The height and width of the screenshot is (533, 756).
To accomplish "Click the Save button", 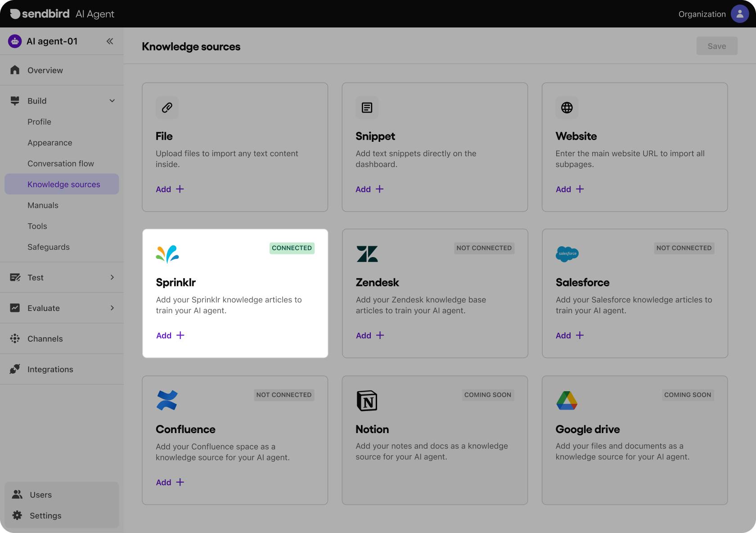I will pos(717,46).
